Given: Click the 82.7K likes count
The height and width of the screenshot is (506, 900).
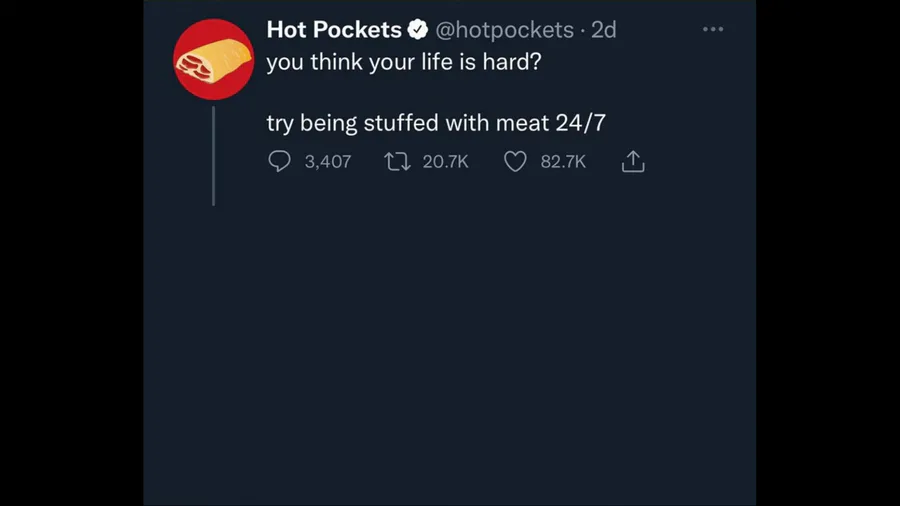Looking at the screenshot, I should 563,161.
